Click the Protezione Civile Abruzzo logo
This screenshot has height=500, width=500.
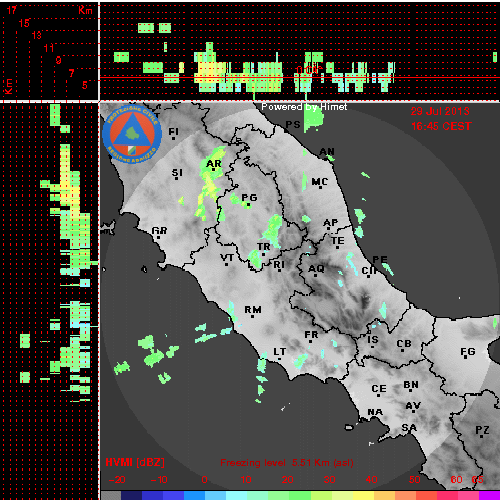coord(132,134)
